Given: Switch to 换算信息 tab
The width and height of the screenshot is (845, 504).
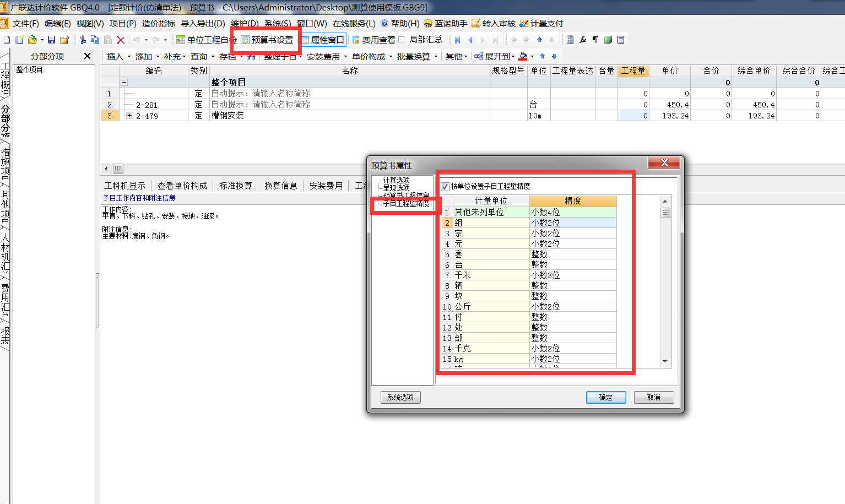Looking at the screenshot, I should 281,186.
